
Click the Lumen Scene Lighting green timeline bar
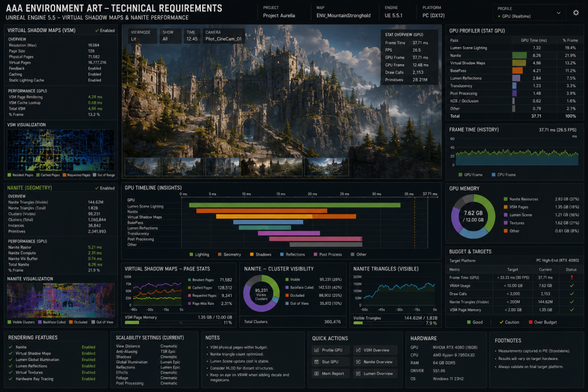[295, 205]
